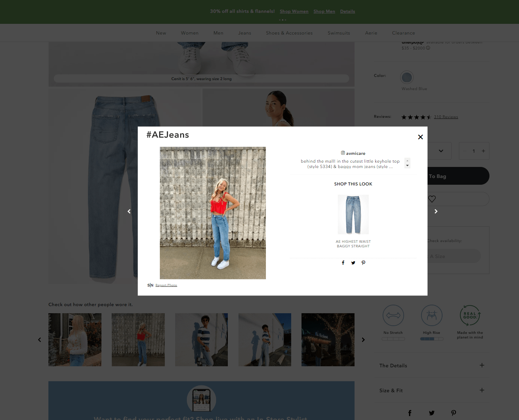The image size is (519, 420).
Task: Add to favorites with the heart icon
Action: [432, 199]
